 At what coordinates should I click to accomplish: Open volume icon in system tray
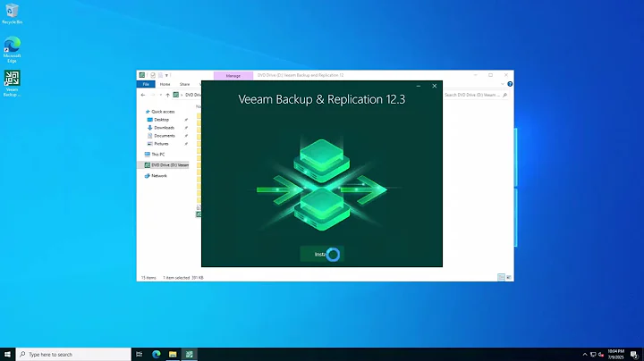pyautogui.click(x=601, y=355)
